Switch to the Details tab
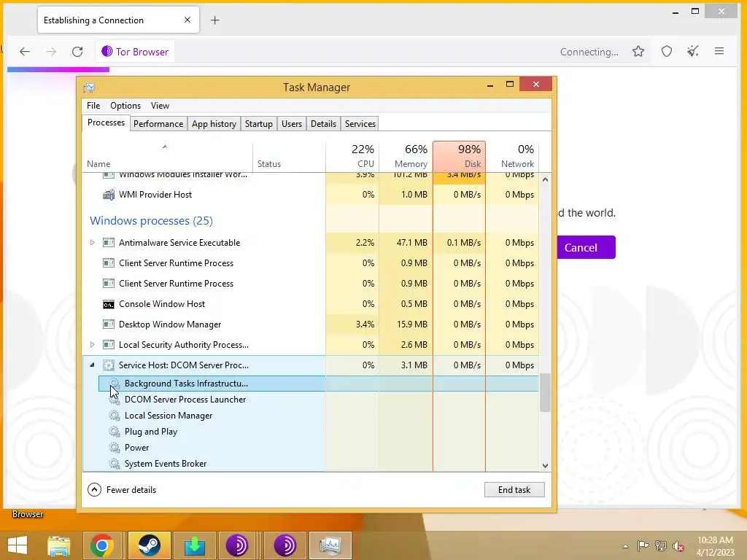747x560 pixels. click(x=323, y=124)
